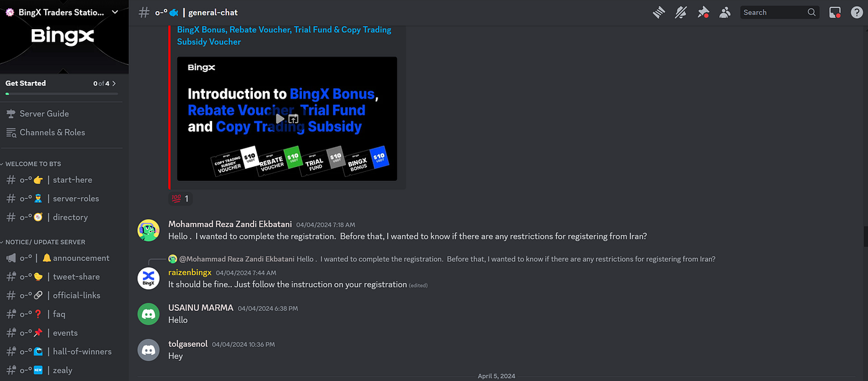Click the megaphone icon beside announcement
The image size is (868, 381).
11,258
